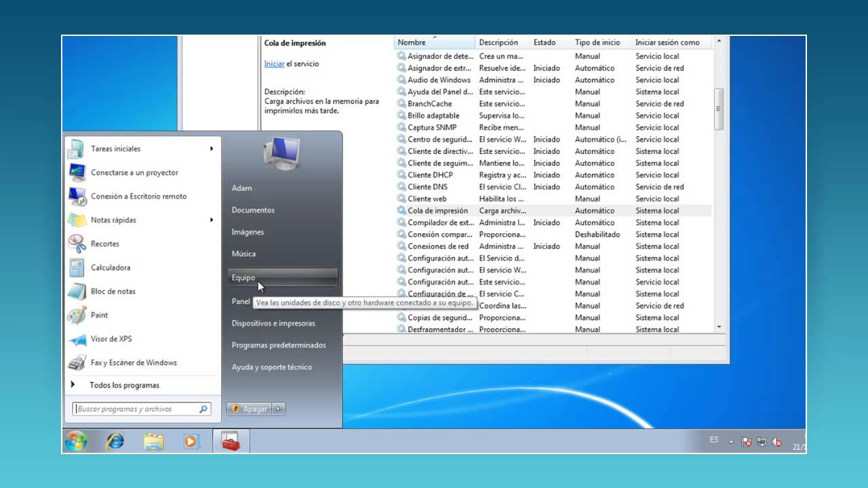Screen dimensions: 868x488
Task: Open Equipo from the Start menu
Action: pyautogui.click(x=243, y=278)
